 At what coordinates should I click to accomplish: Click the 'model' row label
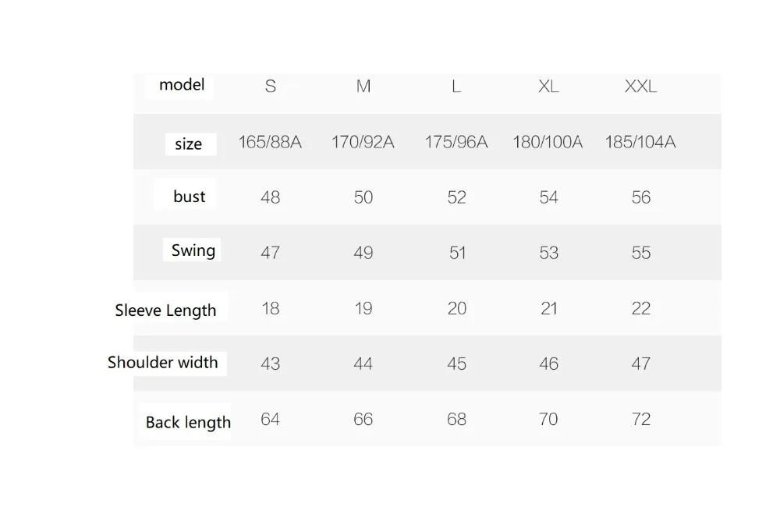click(182, 84)
